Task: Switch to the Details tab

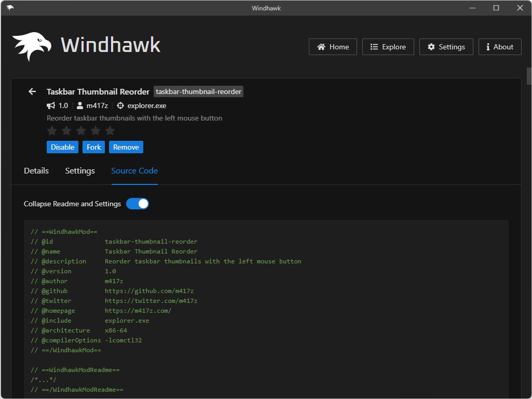Action: pyautogui.click(x=36, y=170)
